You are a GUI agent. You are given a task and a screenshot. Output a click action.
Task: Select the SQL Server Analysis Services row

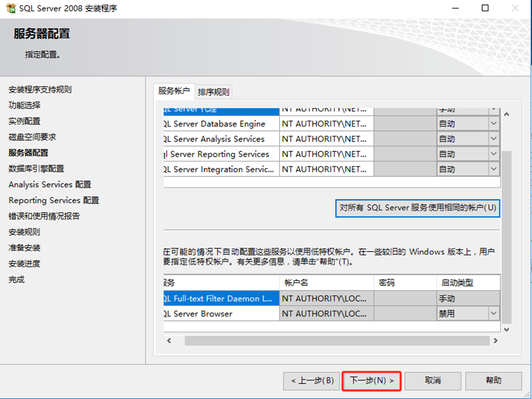click(331, 139)
